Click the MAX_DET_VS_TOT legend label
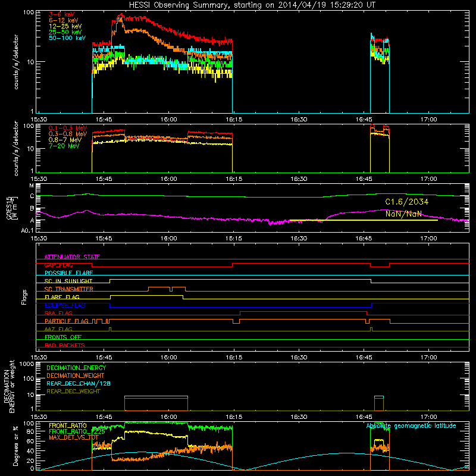Viewport: 476px width, 476px height. (x=73, y=437)
